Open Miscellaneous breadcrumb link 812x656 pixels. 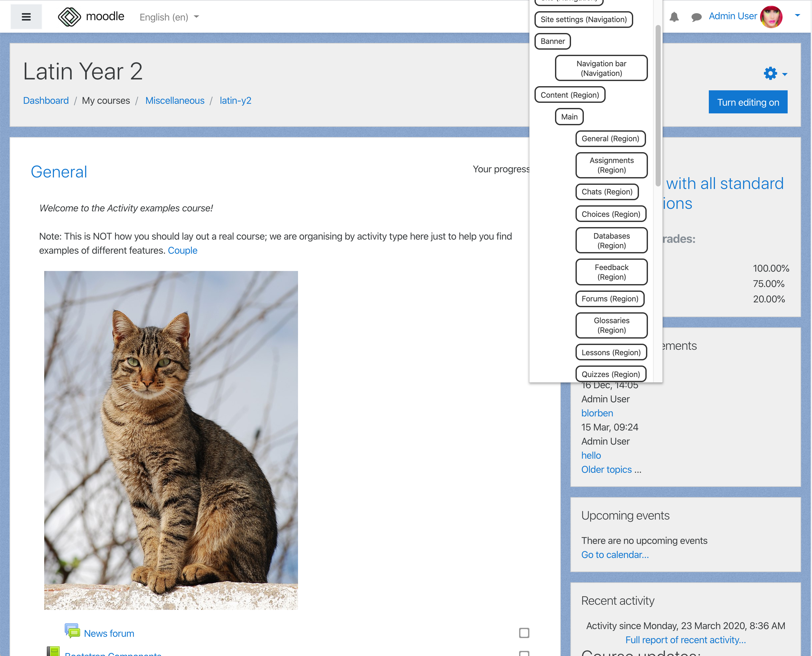pos(175,101)
